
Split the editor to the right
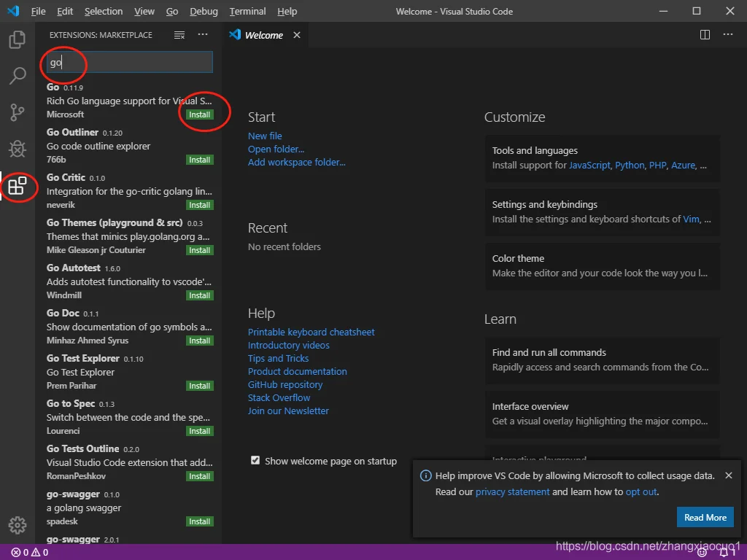705,35
